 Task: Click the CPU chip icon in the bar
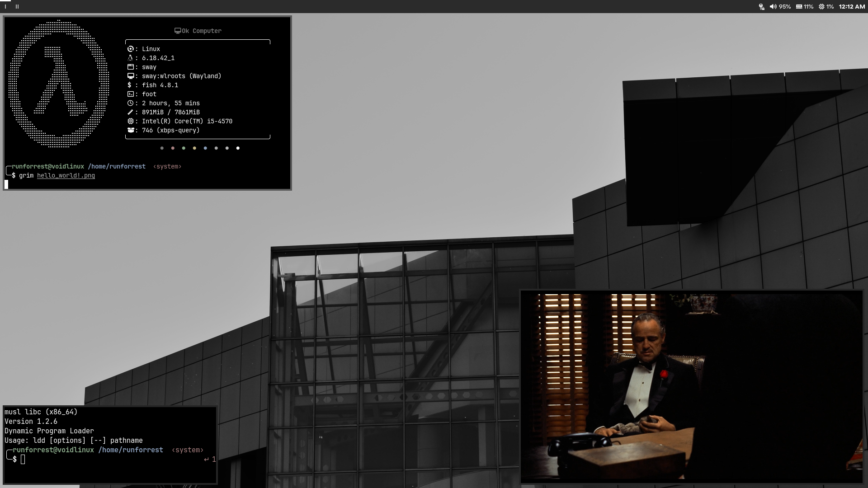822,7
